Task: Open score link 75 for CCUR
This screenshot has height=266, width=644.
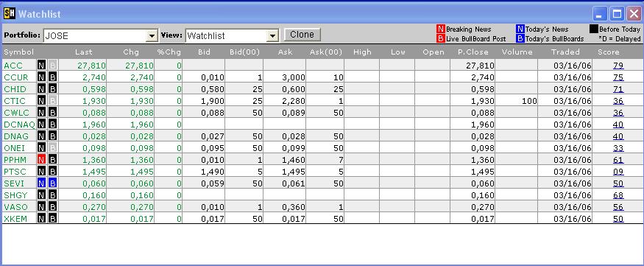Action: point(618,77)
